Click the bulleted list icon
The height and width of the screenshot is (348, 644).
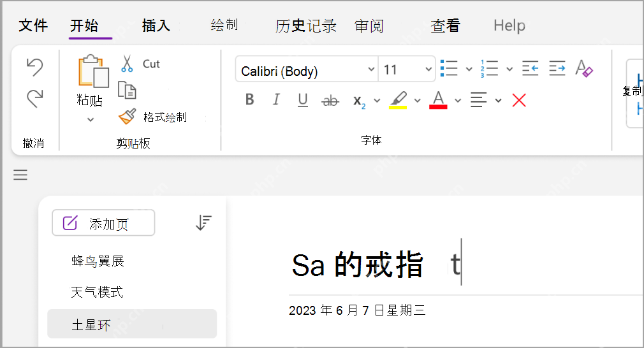(x=449, y=68)
